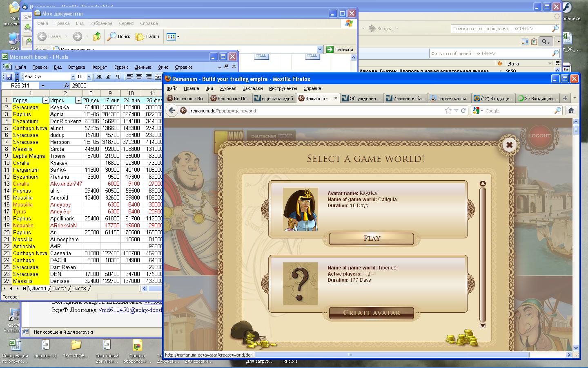The image size is (588, 368).
Task: Open the Инструменты menu in Firefox
Action: click(283, 88)
